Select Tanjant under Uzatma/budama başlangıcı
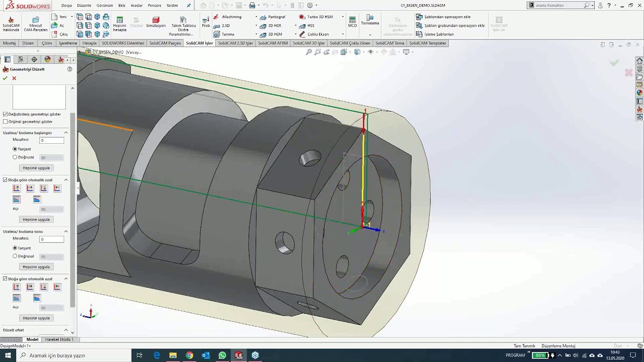The width and height of the screenshot is (644, 362). (x=15, y=149)
